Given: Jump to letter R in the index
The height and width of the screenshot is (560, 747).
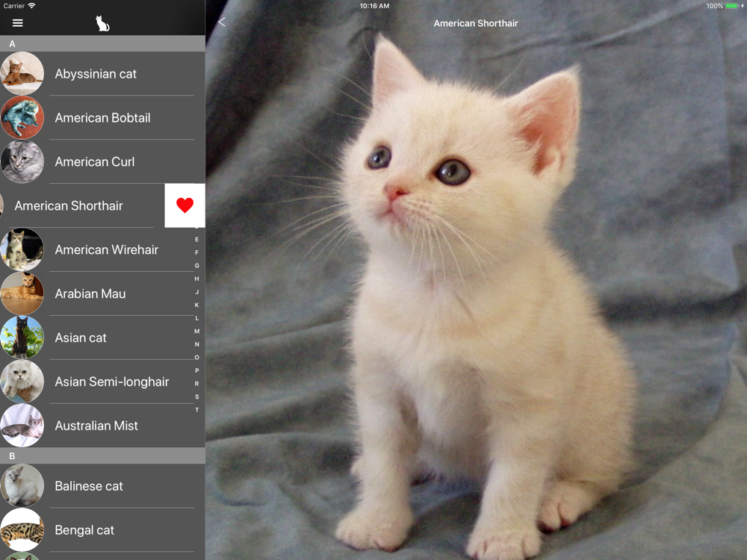Looking at the screenshot, I should 196,383.
